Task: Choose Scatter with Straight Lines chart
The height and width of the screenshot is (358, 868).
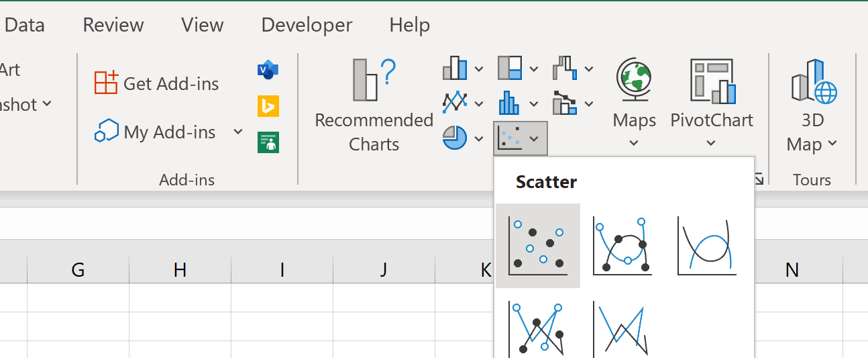Action: tap(622, 329)
